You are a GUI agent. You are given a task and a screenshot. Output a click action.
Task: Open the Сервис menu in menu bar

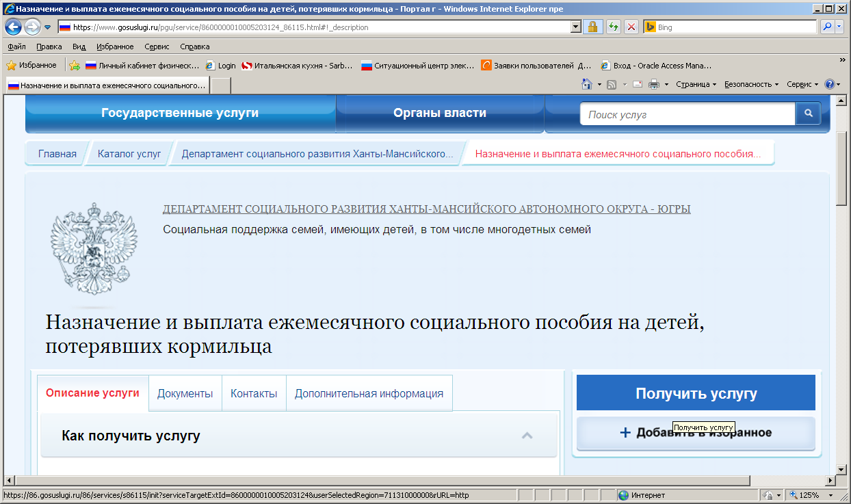(157, 47)
